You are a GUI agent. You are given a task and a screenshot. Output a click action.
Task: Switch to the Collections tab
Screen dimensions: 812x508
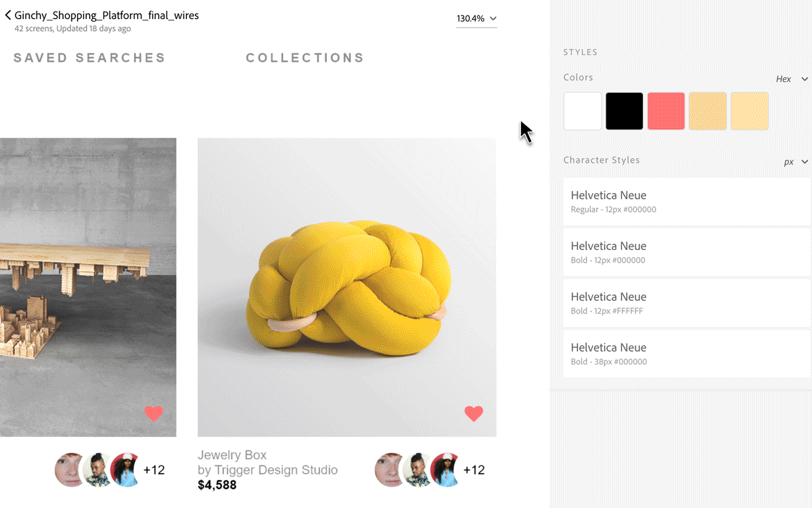(x=304, y=58)
